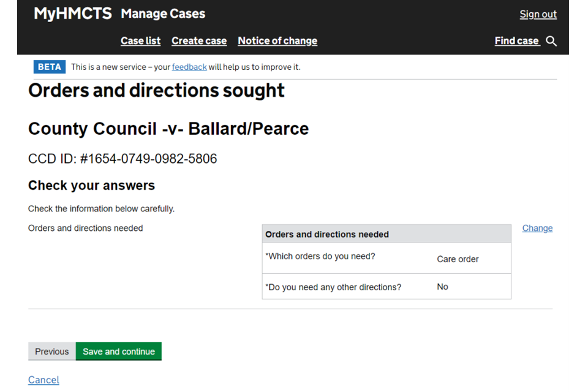The height and width of the screenshot is (392, 588).
Task: Click the Manage Cases header title
Action: tap(163, 13)
